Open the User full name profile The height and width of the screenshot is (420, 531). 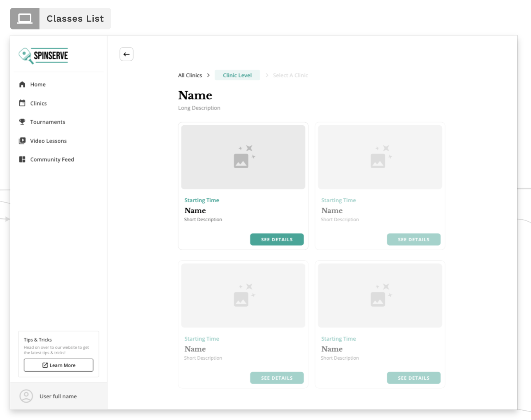58,396
